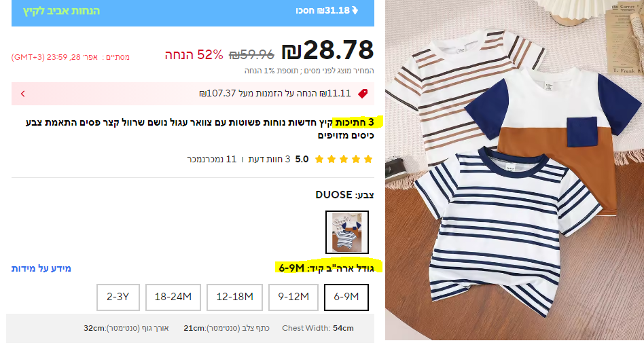Expand the ₪11.11 discount coupon chevron
This screenshot has width=644, height=345.
point(23,94)
